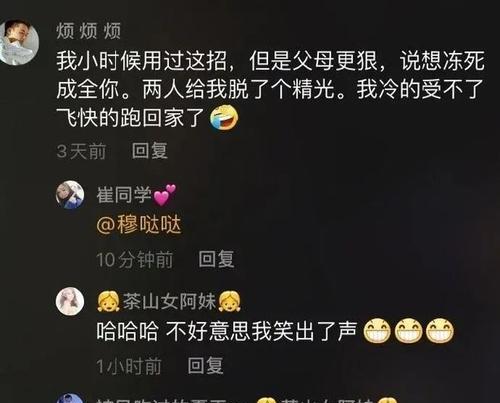The width and height of the screenshot is (500, 403).
Task: Click the last grinning emoji in 茶山女阿妹's comment
Action: (x=440, y=331)
